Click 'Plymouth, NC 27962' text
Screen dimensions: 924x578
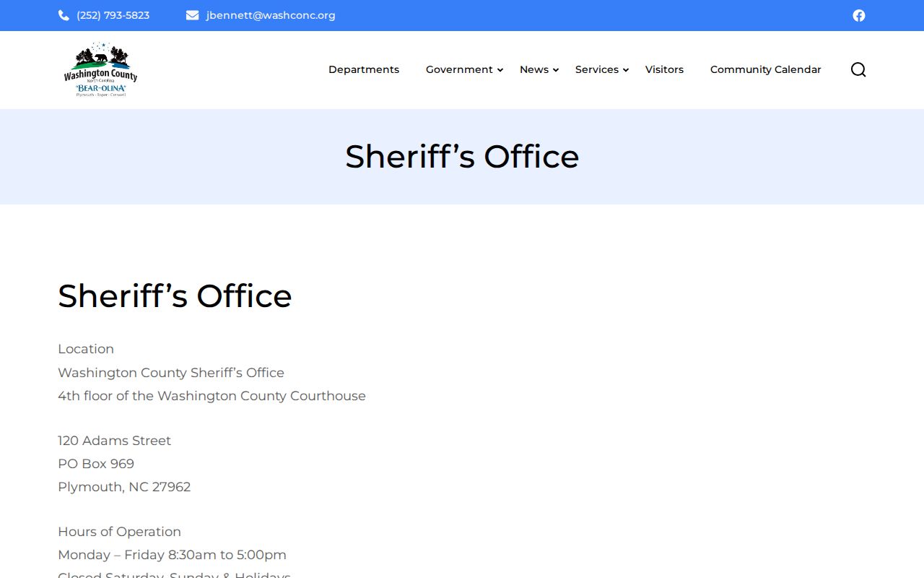124,487
